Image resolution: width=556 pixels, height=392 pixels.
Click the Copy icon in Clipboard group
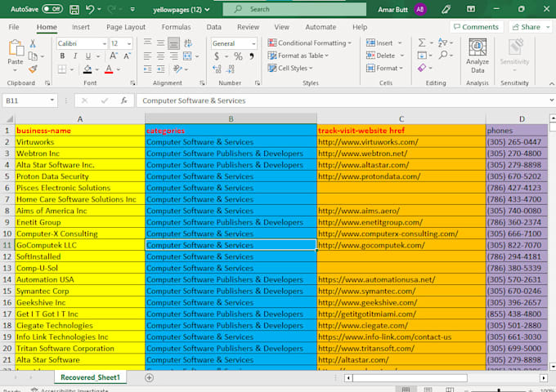pyautogui.click(x=33, y=56)
